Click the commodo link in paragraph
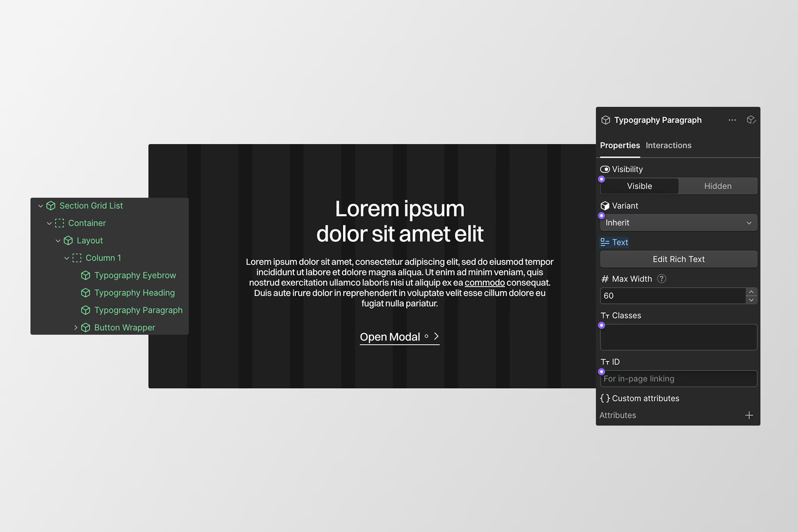 [x=485, y=283]
